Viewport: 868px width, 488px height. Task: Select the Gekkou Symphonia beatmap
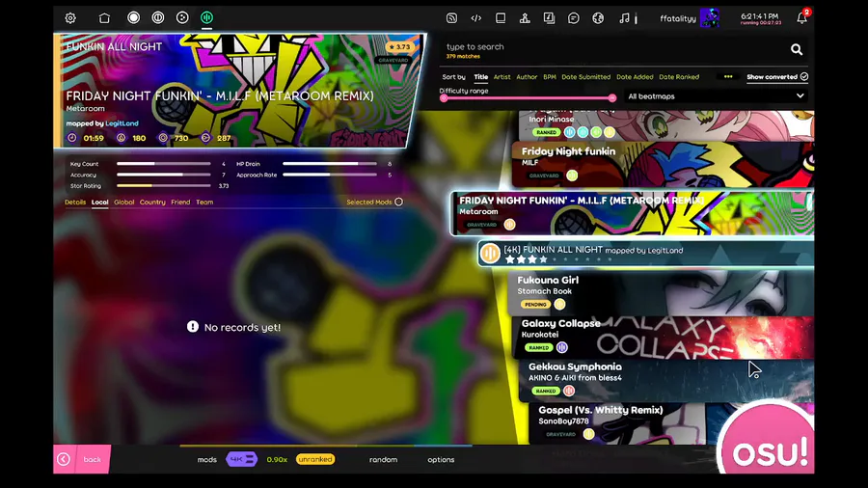pyautogui.click(x=666, y=380)
